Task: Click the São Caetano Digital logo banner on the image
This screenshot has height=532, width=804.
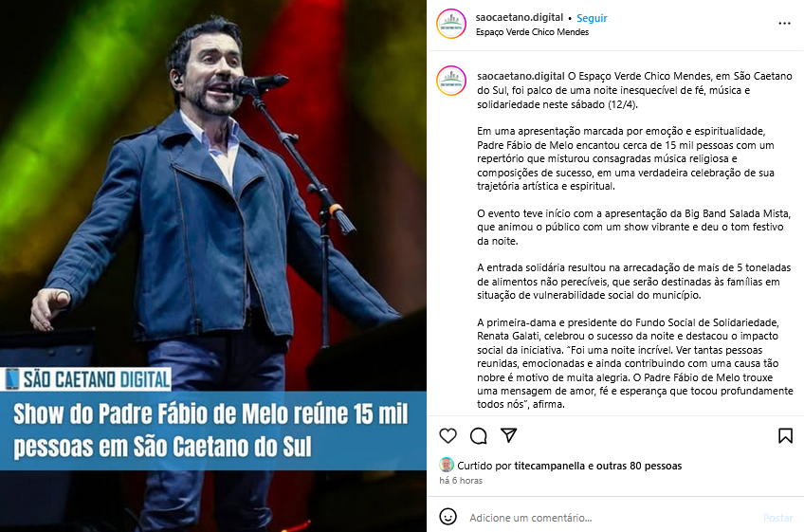Action: coord(86,379)
